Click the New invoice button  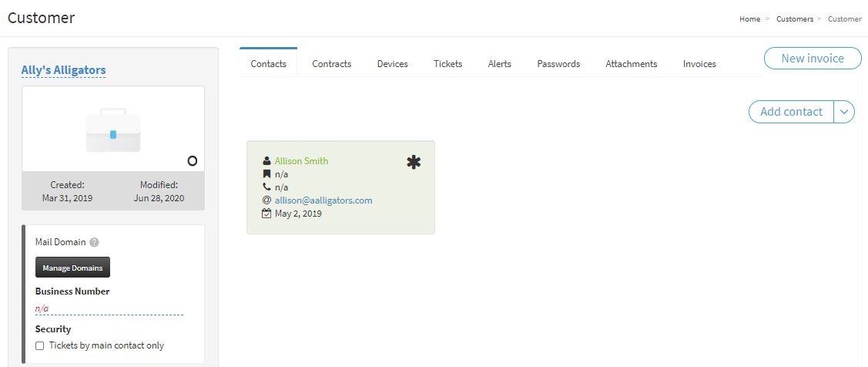coord(813,58)
